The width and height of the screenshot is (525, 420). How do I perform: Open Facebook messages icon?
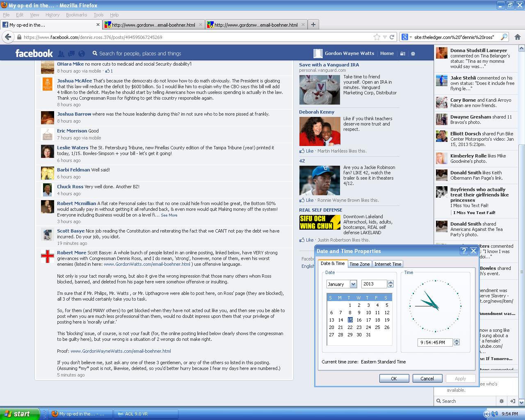(x=71, y=53)
